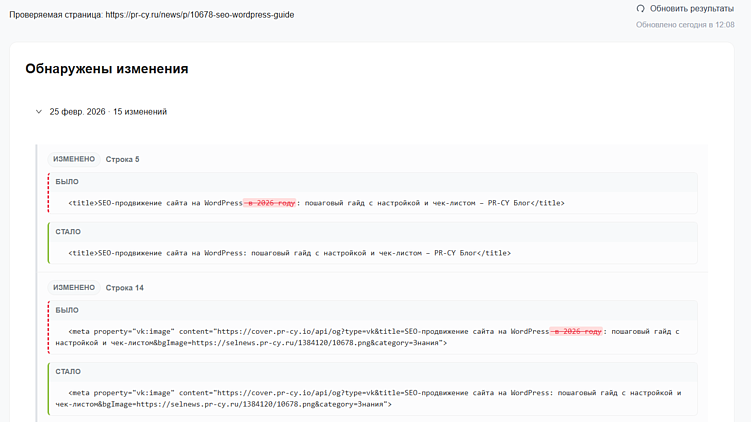
Task: Click the Строка 14 label
Action: (x=125, y=288)
